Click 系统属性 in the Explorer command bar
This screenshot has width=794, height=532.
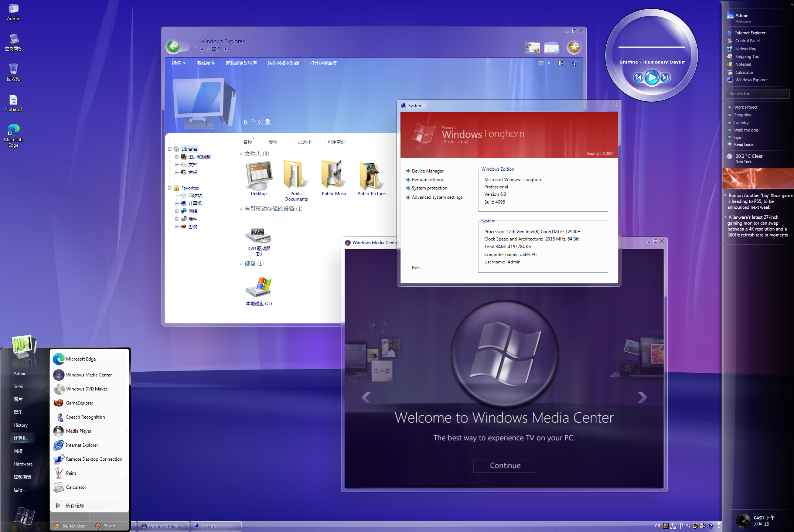tap(206, 63)
